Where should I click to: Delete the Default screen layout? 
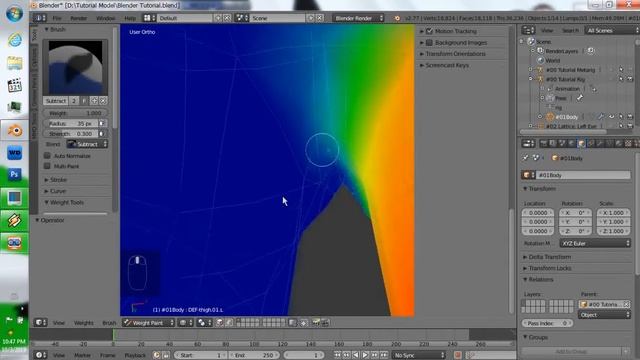tap(227, 18)
